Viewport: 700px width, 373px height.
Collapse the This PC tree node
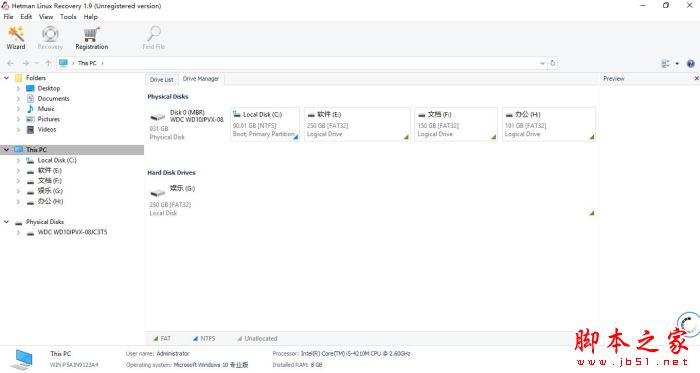[6, 149]
